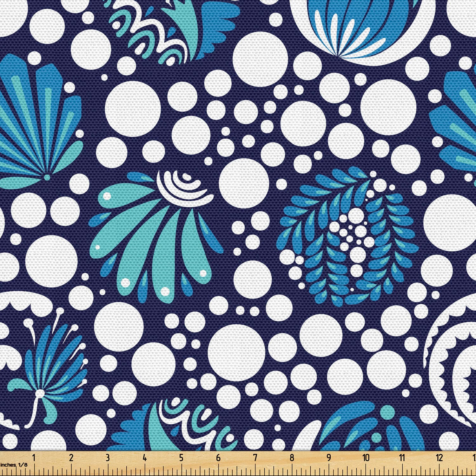
Task: Click the number 12 on the ruler
Action: 440,458
